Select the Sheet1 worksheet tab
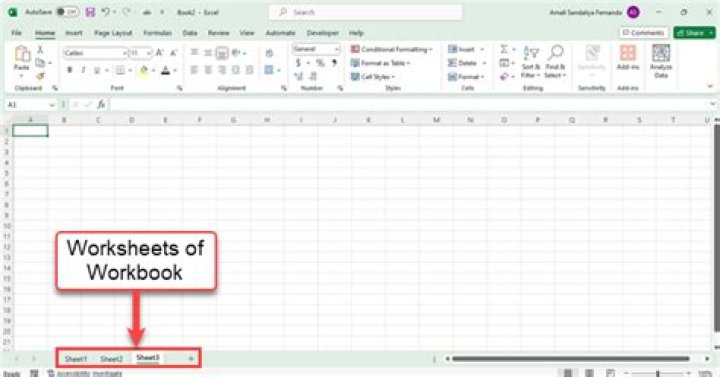This screenshot has height=377, width=720. coord(76,359)
